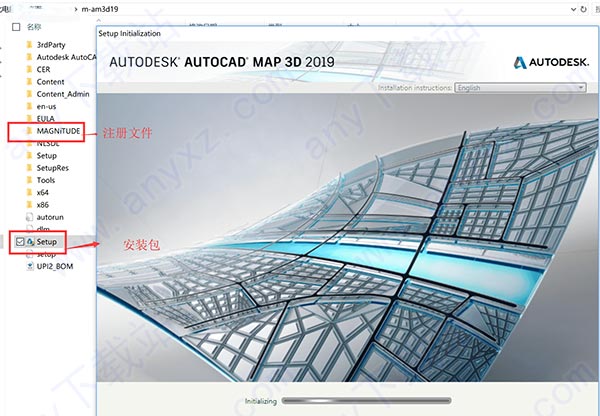Select the en-us folder icon
Image resolution: width=600 pixels, height=416 pixels.
click(x=29, y=106)
